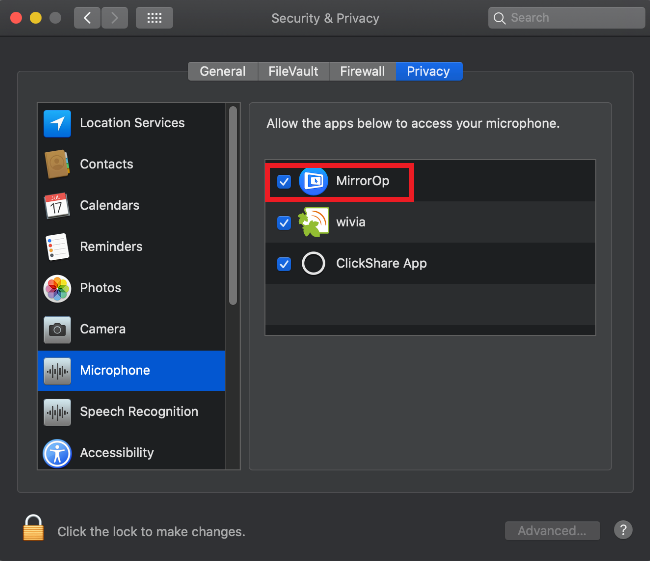Viewport: 650px width, 561px height.
Task: Select the Contacts book icon
Action: 57,164
